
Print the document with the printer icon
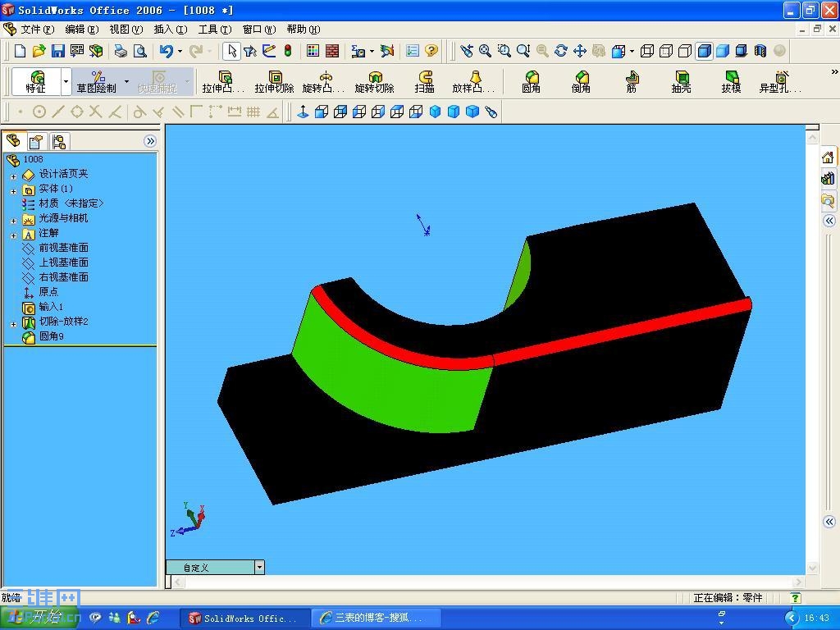(121, 51)
